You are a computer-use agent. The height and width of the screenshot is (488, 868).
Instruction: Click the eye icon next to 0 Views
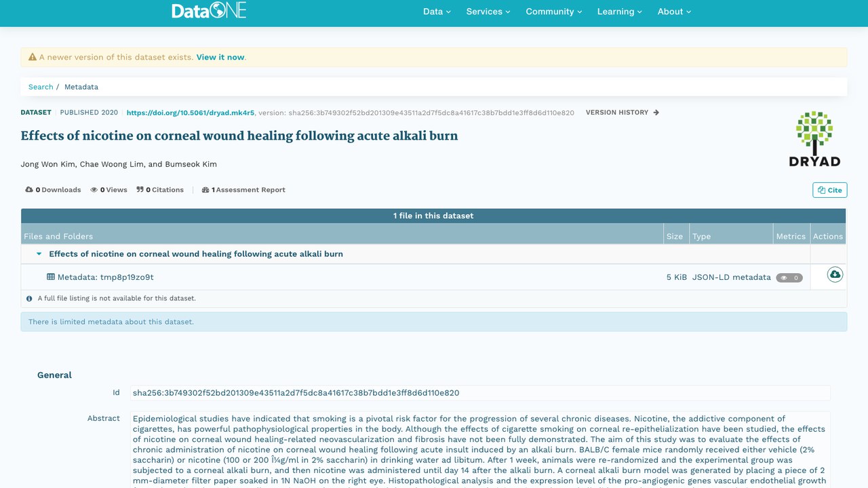94,190
